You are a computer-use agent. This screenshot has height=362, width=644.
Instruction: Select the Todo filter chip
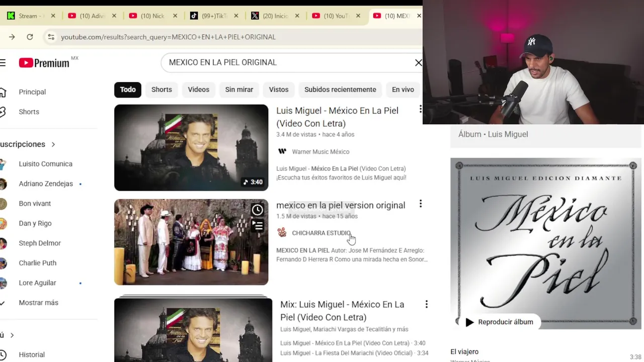coord(128,89)
